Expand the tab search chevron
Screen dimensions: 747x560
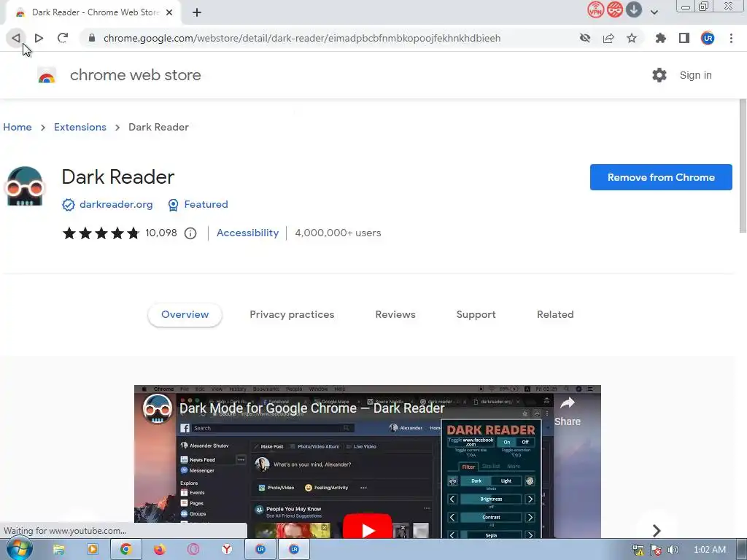(654, 12)
